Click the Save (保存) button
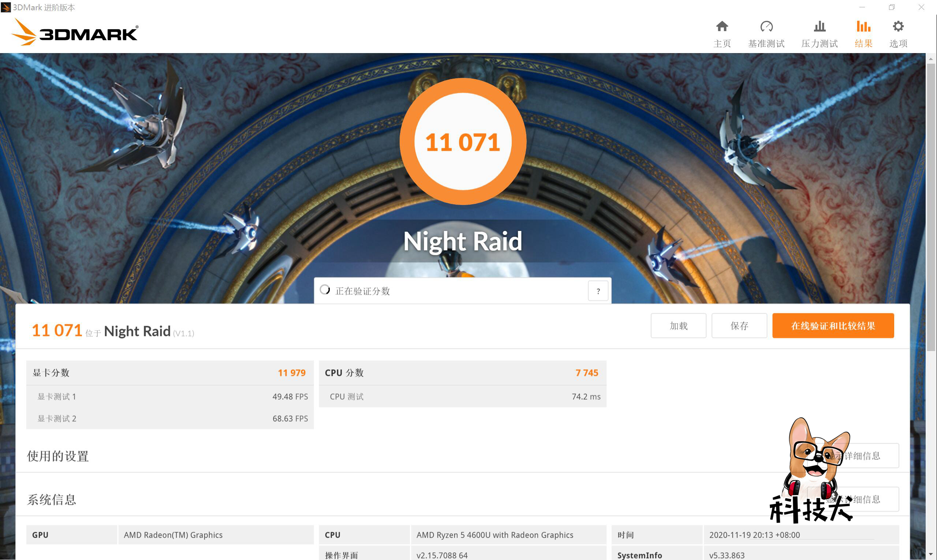The image size is (937, 560). [x=739, y=326]
